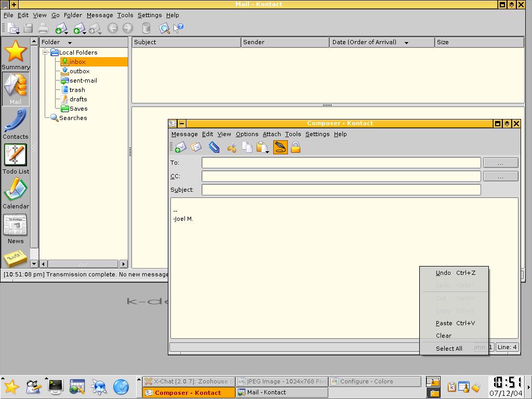The image size is (532, 399).
Task: Open the Go menu in Mail window
Action: (55, 15)
